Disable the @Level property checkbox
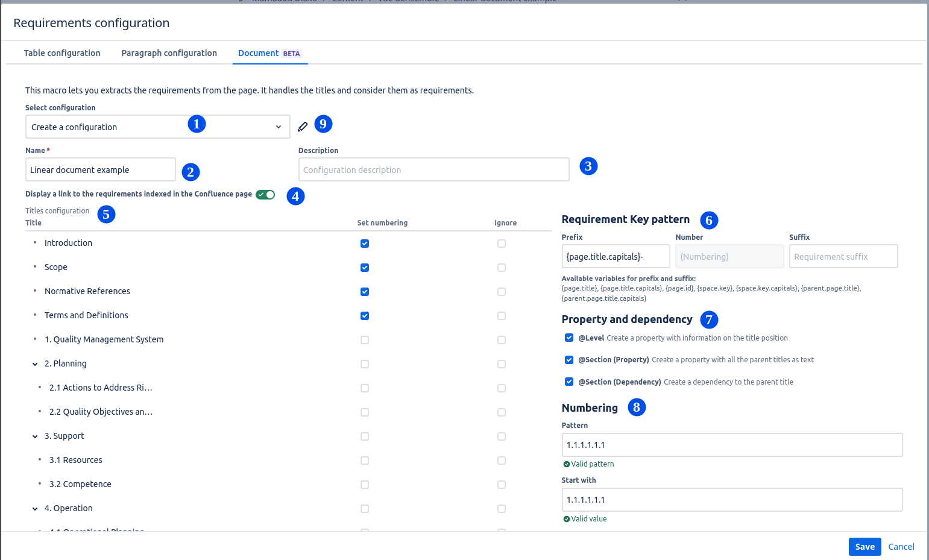The width and height of the screenshot is (929, 560). [569, 338]
